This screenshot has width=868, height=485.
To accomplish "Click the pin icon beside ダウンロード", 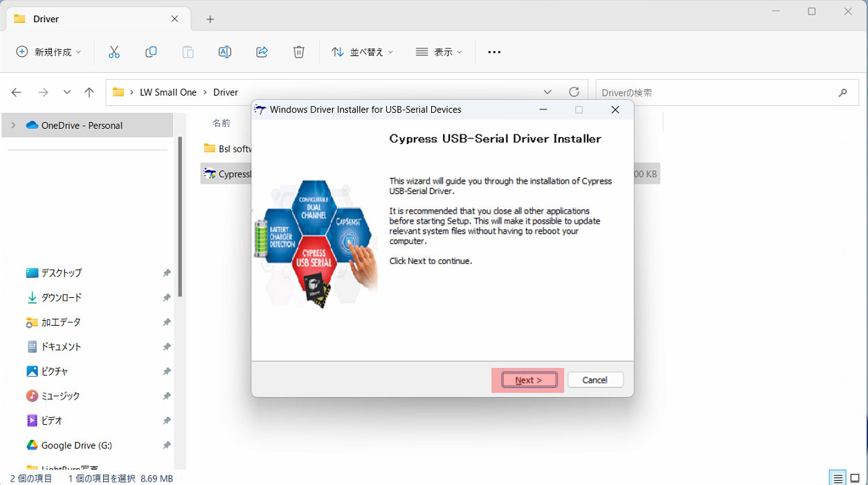I will 166,297.
